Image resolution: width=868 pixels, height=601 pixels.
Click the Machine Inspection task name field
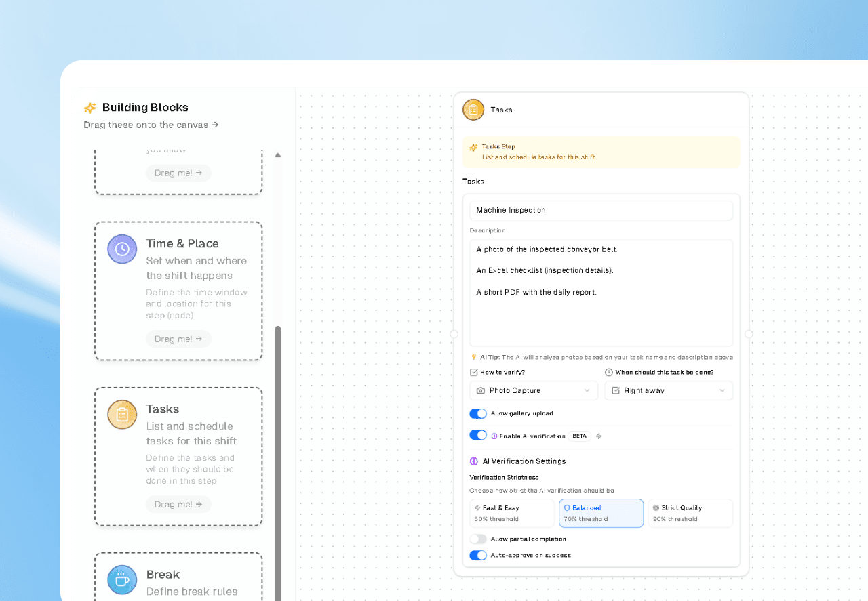point(601,210)
